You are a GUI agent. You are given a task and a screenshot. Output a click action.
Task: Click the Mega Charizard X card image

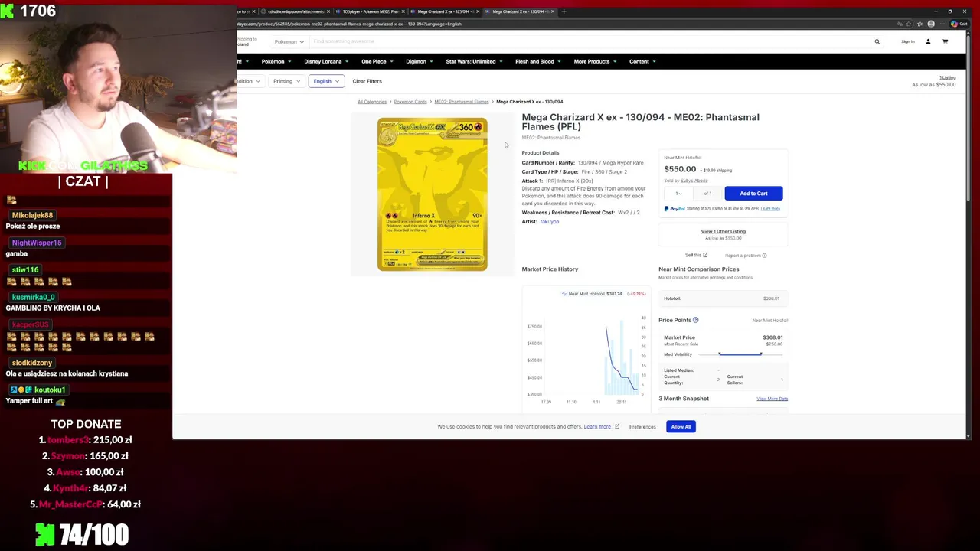432,194
